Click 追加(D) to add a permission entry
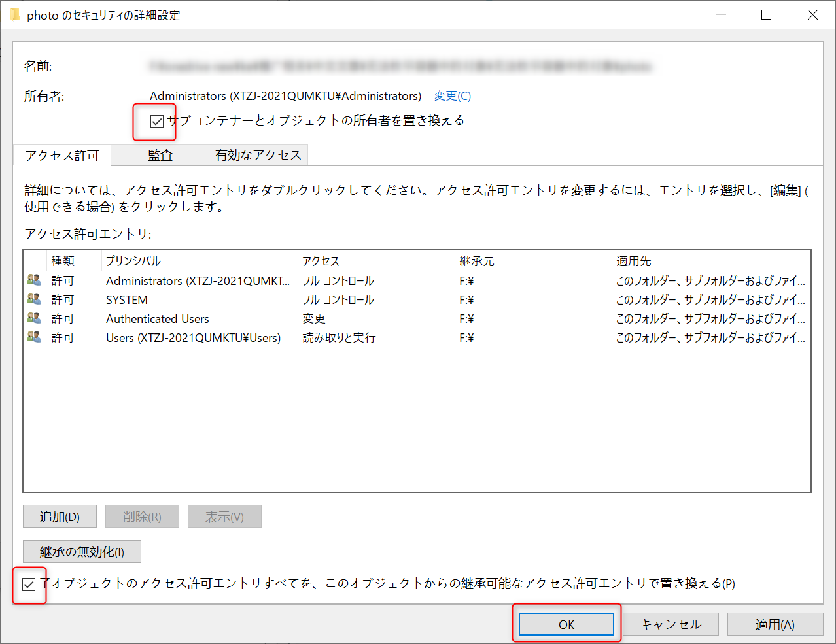 59,516
